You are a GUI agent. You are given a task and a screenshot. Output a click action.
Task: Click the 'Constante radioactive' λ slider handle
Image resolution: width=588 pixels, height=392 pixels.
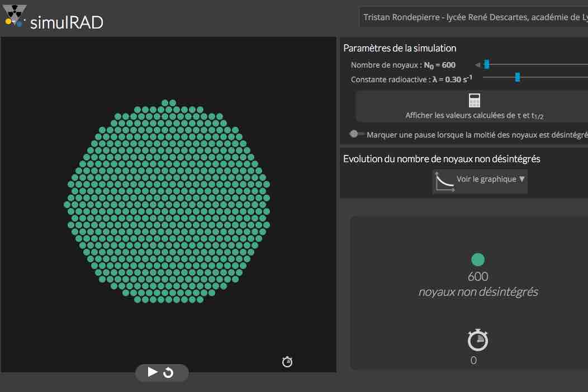click(x=518, y=78)
